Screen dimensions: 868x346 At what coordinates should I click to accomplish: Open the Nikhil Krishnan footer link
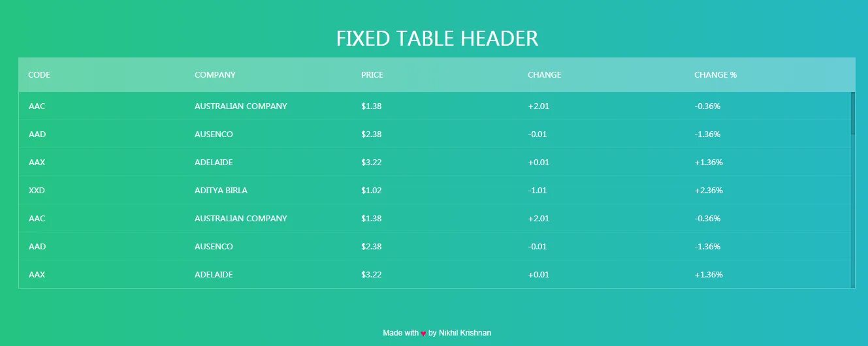click(465, 333)
